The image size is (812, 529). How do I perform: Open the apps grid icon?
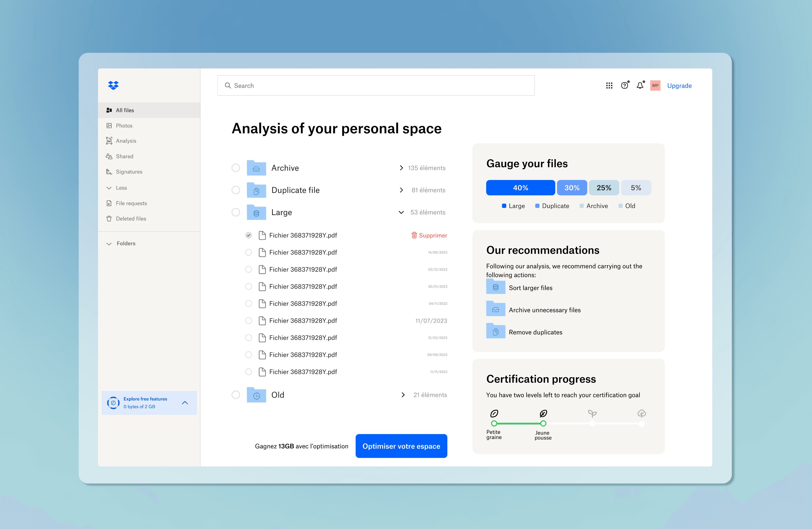(609, 86)
